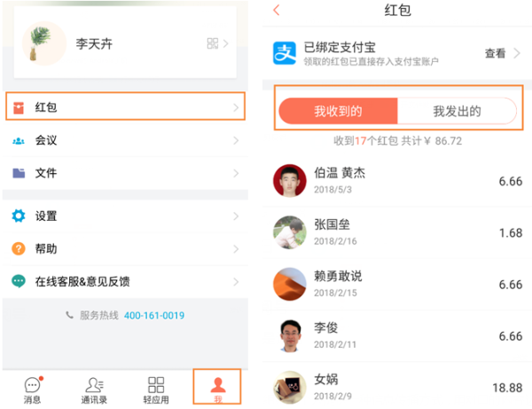Open the 消息 messages tab
Screen dimensions: 532x409
click(x=33, y=390)
